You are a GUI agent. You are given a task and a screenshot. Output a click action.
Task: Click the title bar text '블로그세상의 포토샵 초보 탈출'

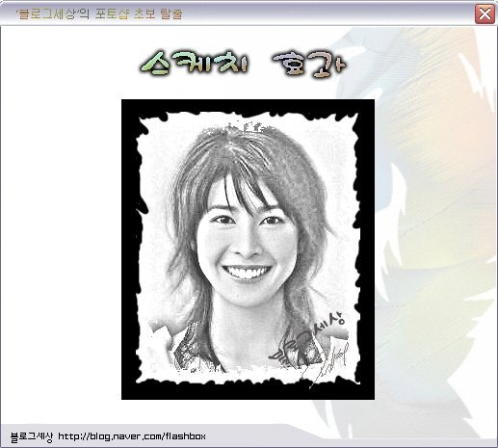(x=99, y=13)
